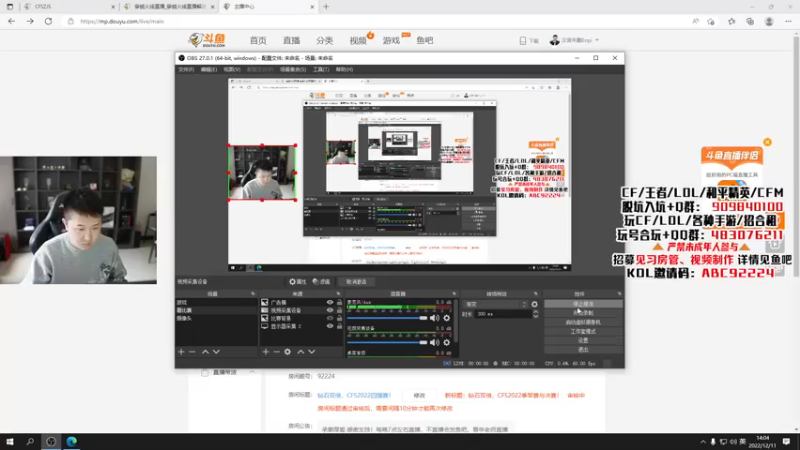Screen dimensions: 800x450
Task: Toggle lock on 广告席 source
Action: click(339, 303)
